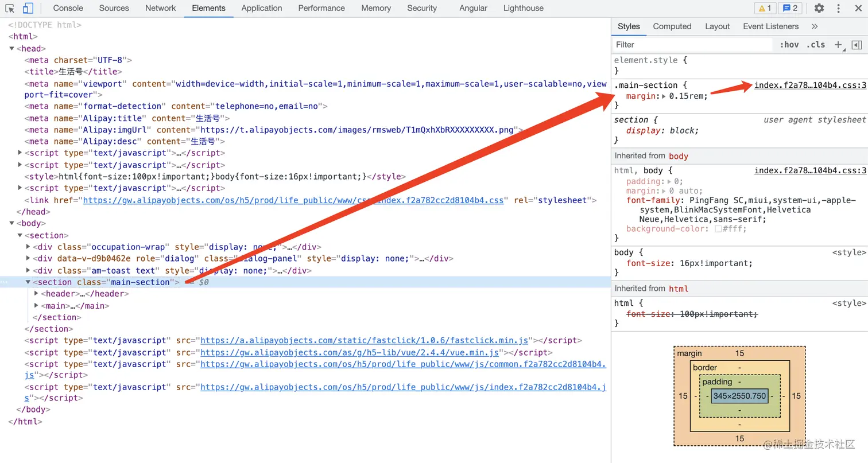Expand the main element node
Image resolution: width=868 pixels, height=463 pixels.
point(36,306)
